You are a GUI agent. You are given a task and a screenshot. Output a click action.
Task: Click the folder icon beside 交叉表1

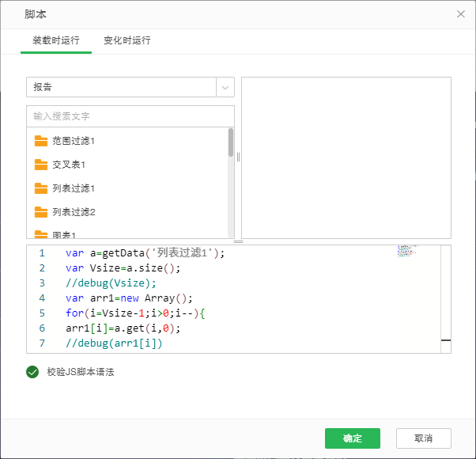click(41, 165)
